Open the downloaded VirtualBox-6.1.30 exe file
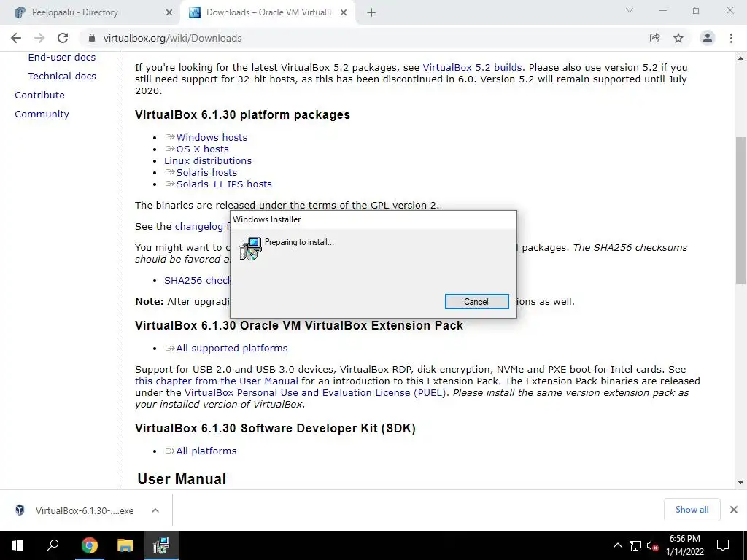 (x=85, y=510)
